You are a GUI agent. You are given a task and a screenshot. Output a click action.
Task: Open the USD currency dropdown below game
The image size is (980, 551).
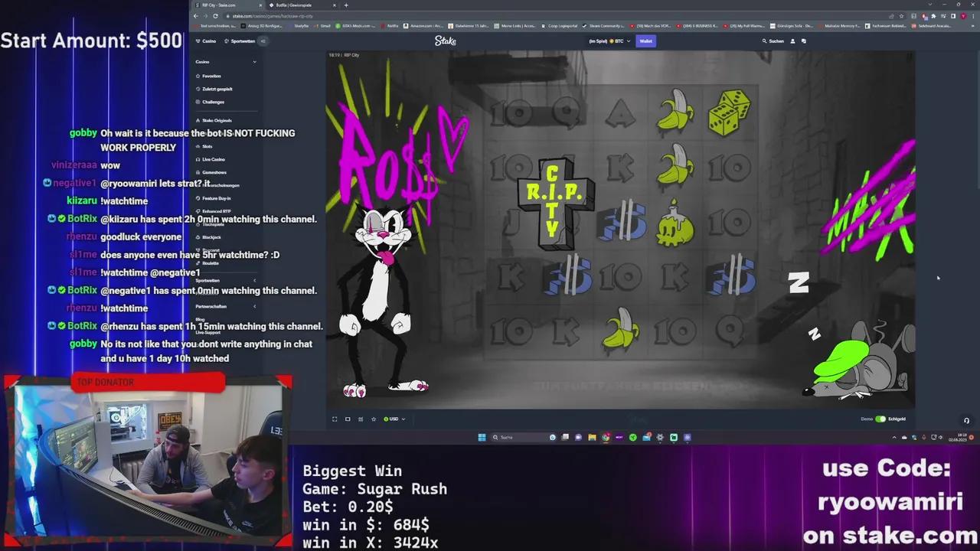point(395,419)
